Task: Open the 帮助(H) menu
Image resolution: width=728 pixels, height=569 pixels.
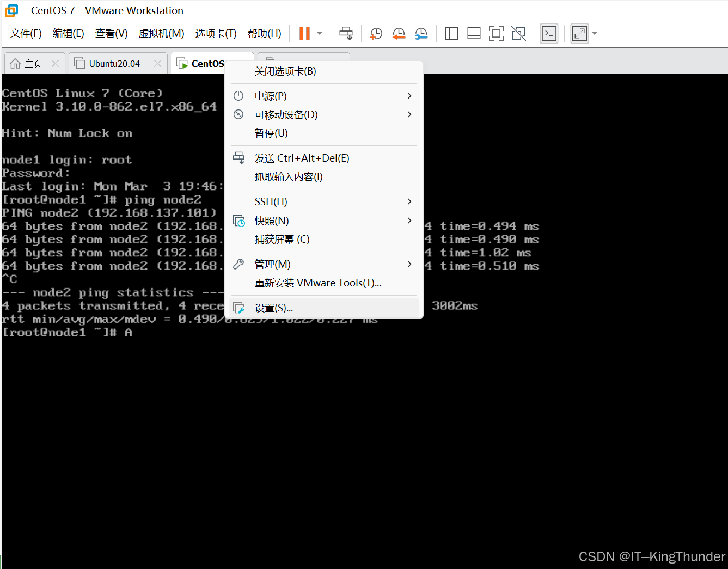Action: coord(264,34)
